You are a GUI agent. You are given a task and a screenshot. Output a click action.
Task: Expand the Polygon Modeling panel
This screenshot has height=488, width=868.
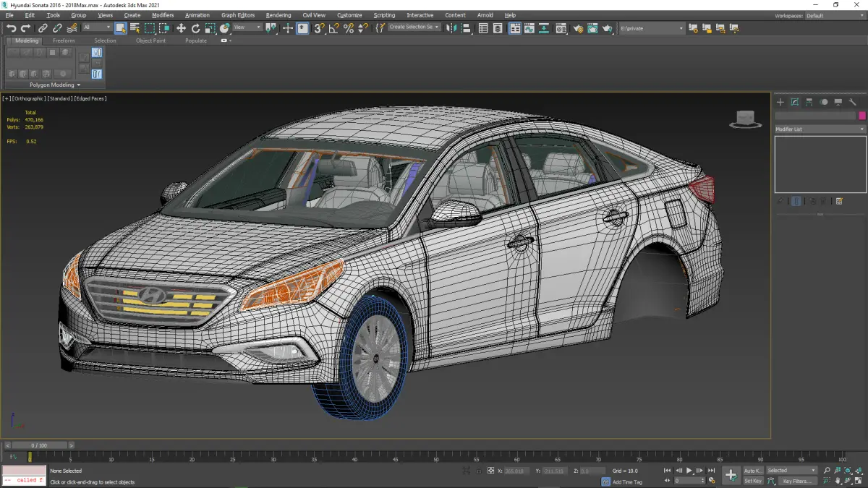[55, 85]
